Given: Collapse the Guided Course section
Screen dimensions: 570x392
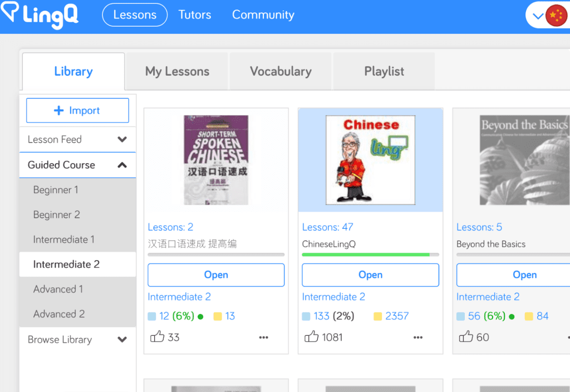Looking at the screenshot, I should [x=122, y=165].
